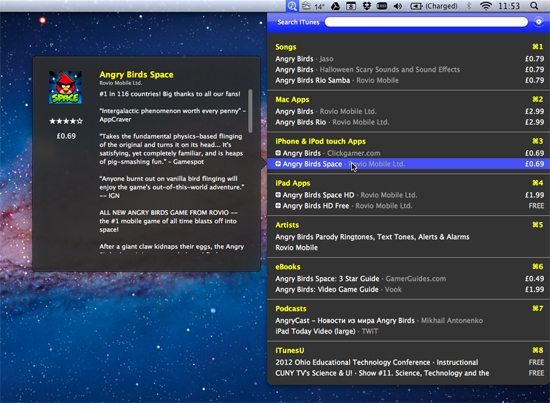Select Angry Birds Rio Samba song
The width and height of the screenshot is (550, 403).
coord(409,80)
